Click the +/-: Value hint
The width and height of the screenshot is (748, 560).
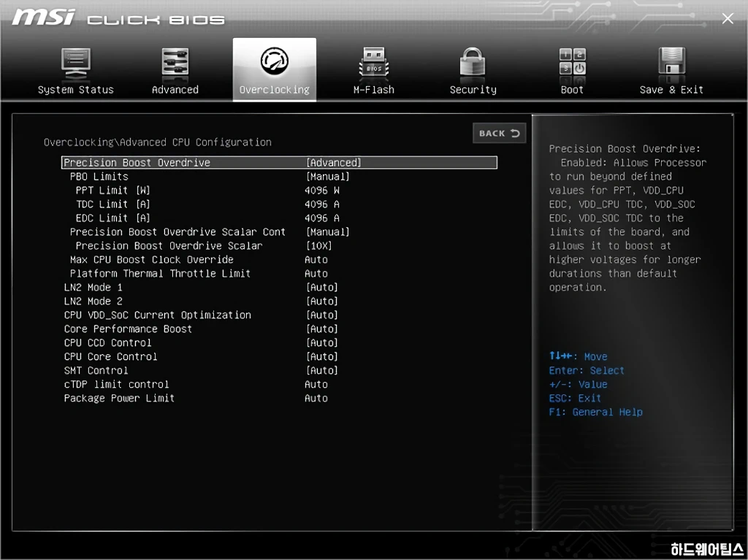tap(578, 384)
